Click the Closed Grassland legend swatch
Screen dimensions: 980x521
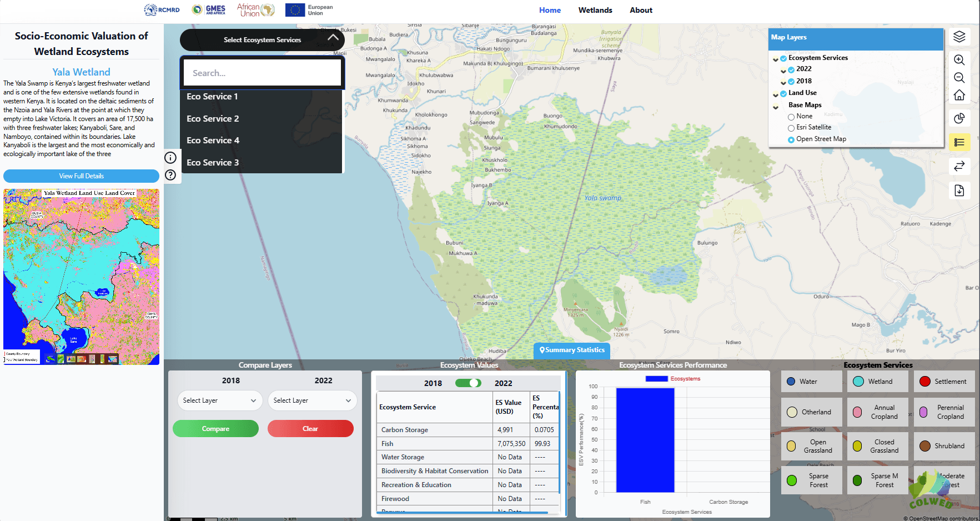pyautogui.click(x=857, y=446)
